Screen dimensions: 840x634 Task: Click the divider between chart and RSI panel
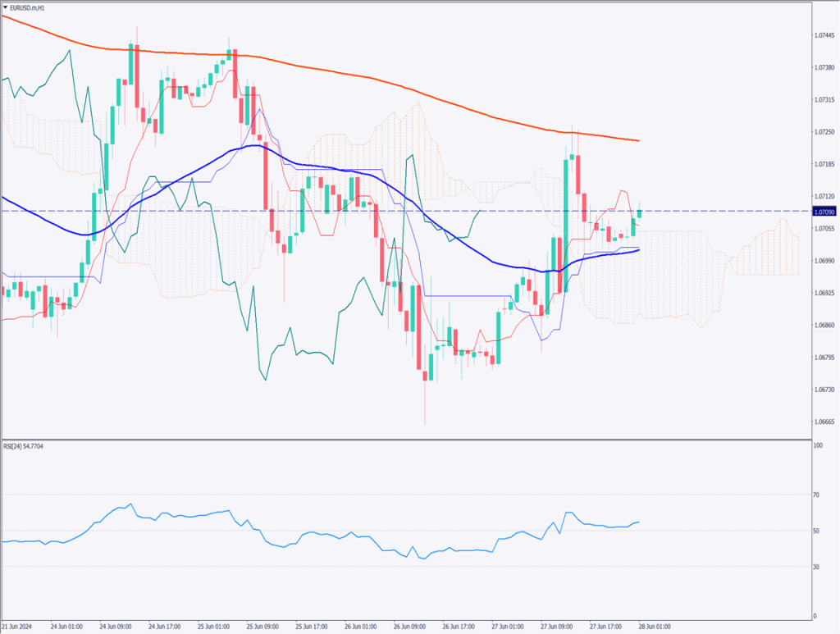click(410, 439)
